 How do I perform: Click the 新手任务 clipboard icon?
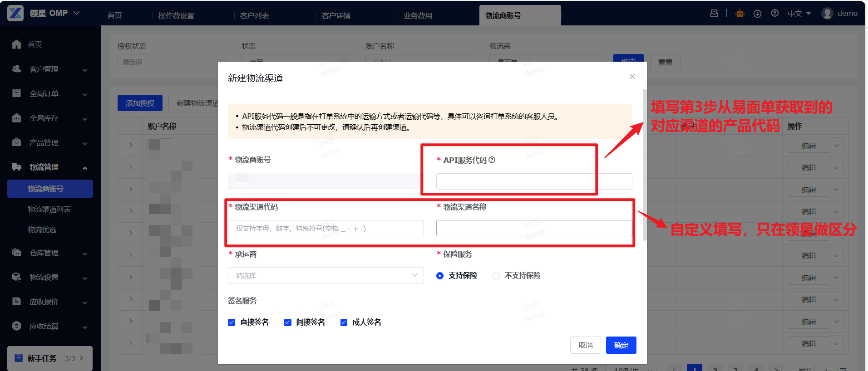click(x=19, y=358)
